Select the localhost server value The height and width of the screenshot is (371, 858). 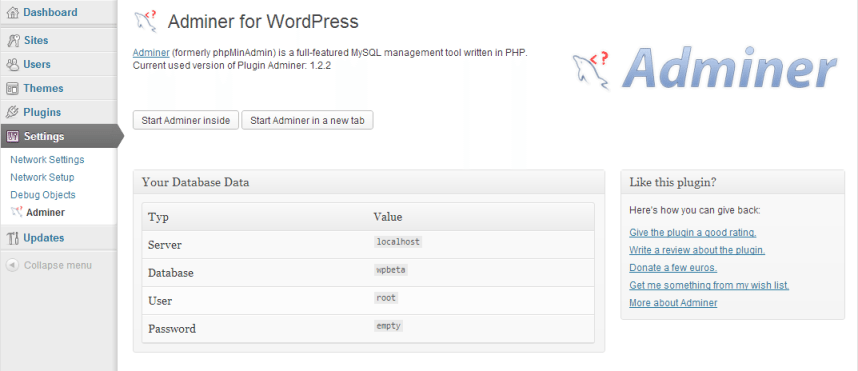coord(398,241)
